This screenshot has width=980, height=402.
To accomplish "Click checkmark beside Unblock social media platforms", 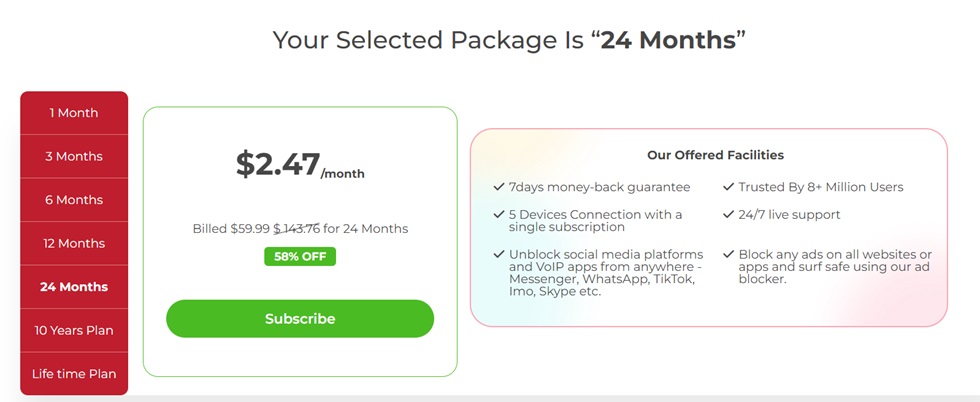I will point(499,254).
